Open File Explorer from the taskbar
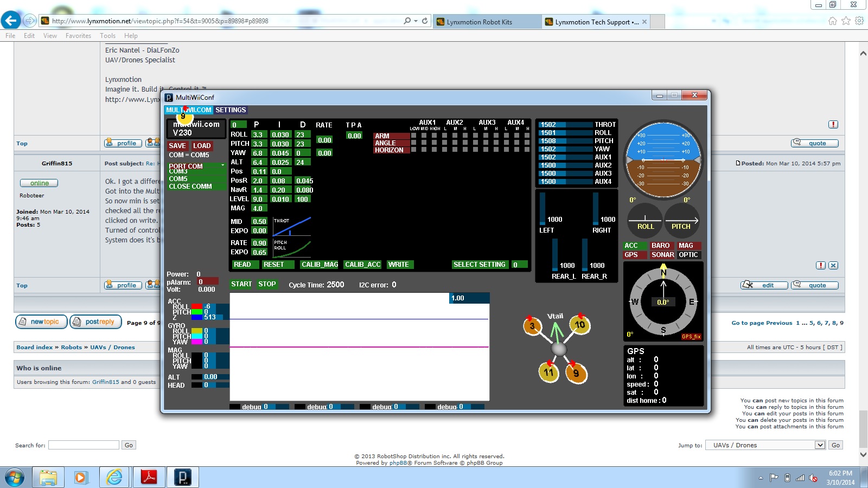Screen dimensions: 868x488 pyautogui.click(x=48, y=477)
